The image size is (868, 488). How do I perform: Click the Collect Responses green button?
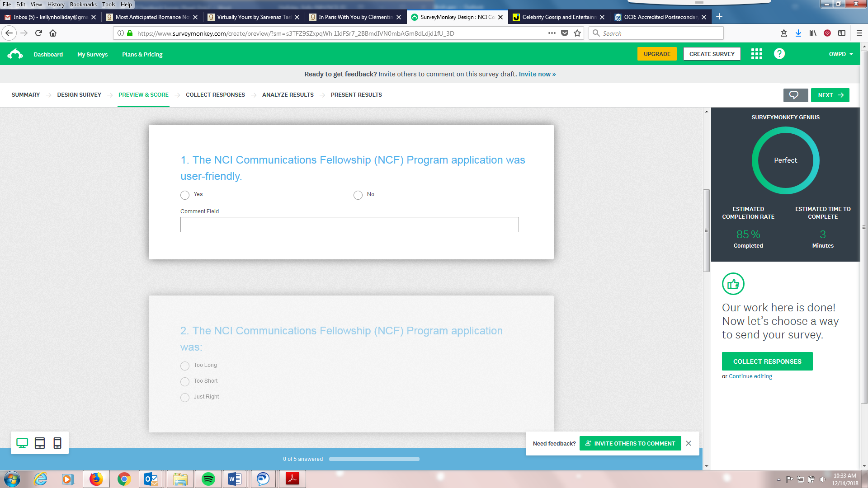tap(767, 361)
